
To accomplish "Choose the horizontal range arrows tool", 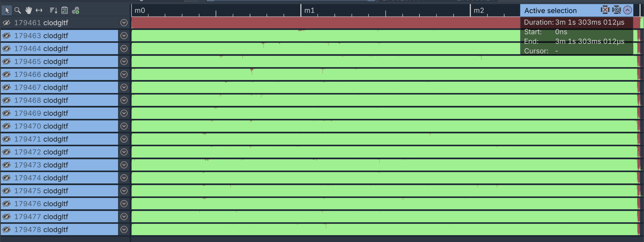I will coord(39,10).
